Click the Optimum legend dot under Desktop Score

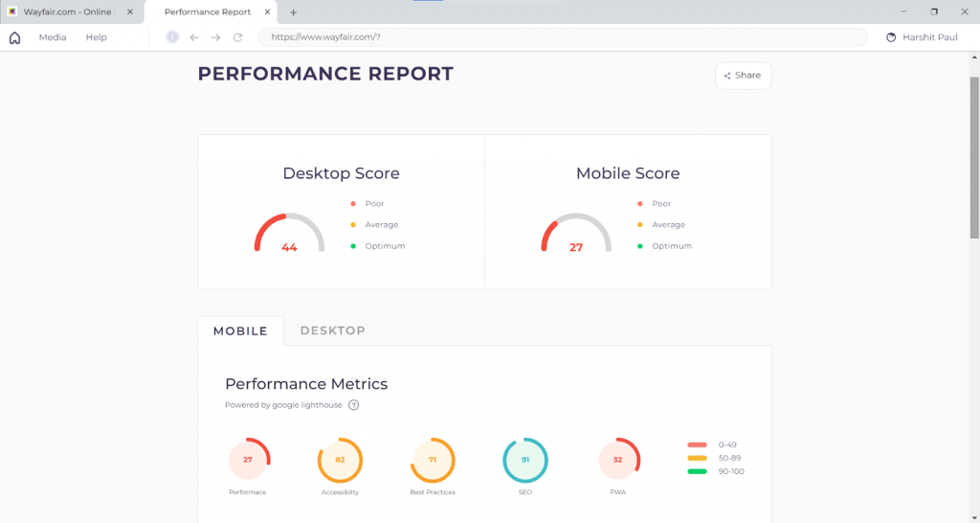(x=353, y=246)
